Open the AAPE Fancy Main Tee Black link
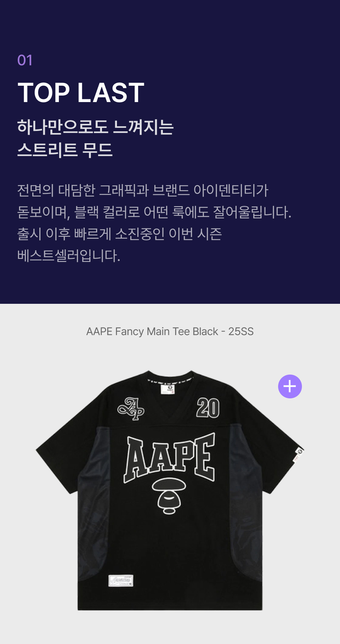Image resolution: width=340 pixels, height=644 pixels. coord(170,331)
